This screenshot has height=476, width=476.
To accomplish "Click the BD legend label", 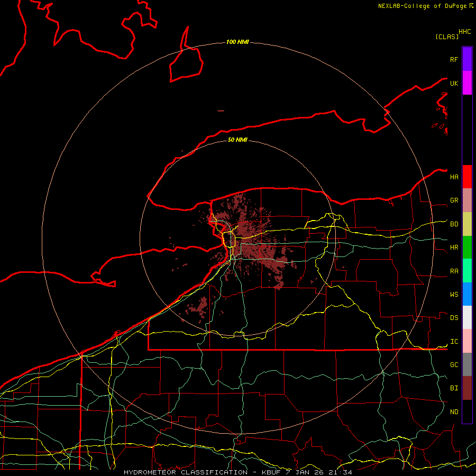I will point(454,224).
